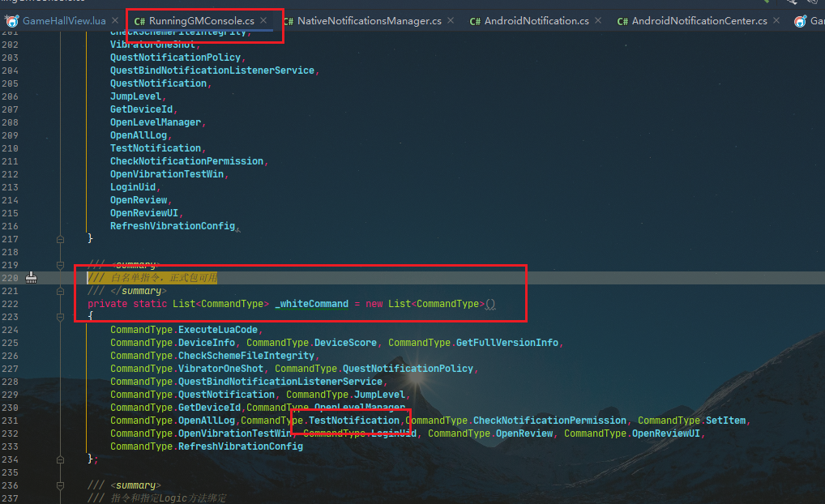Viewport: 825px width, 504px height.
Task: Select the RunningGMConsole.cs editor tab
Action: pos(202,21)
